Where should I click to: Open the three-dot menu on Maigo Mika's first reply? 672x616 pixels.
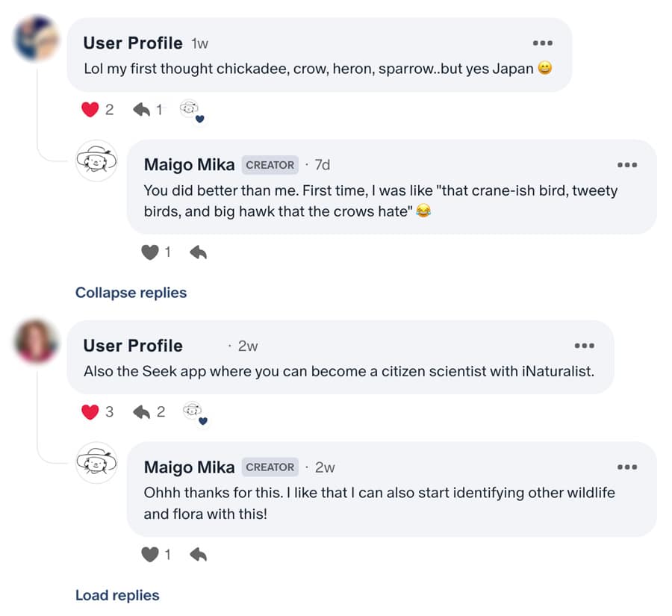(x=627, y=165)
